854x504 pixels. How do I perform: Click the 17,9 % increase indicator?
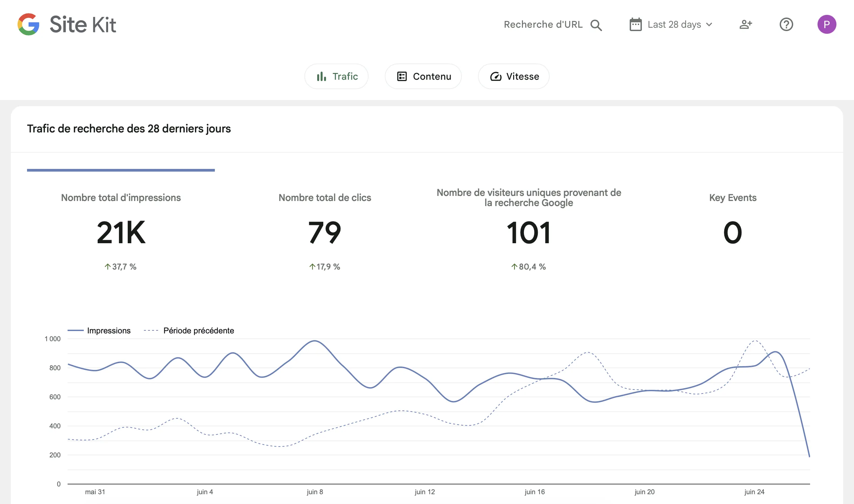[x=325, y=267]
